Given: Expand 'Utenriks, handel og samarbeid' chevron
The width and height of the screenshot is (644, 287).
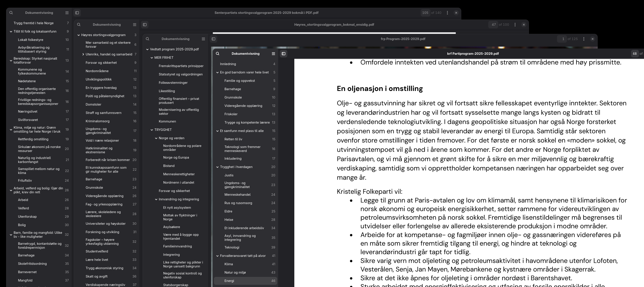Looking at the screenshot, I should (83, 54).
